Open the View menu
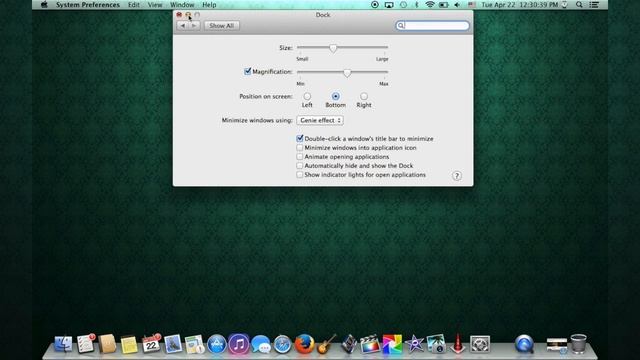Viewport: 640px width, 360px height. coord(155,5)
